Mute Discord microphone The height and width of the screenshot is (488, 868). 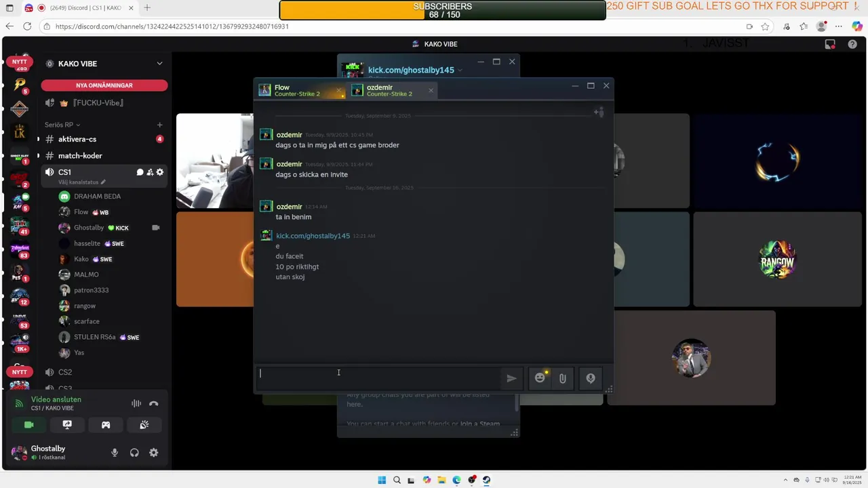point(115,453)
